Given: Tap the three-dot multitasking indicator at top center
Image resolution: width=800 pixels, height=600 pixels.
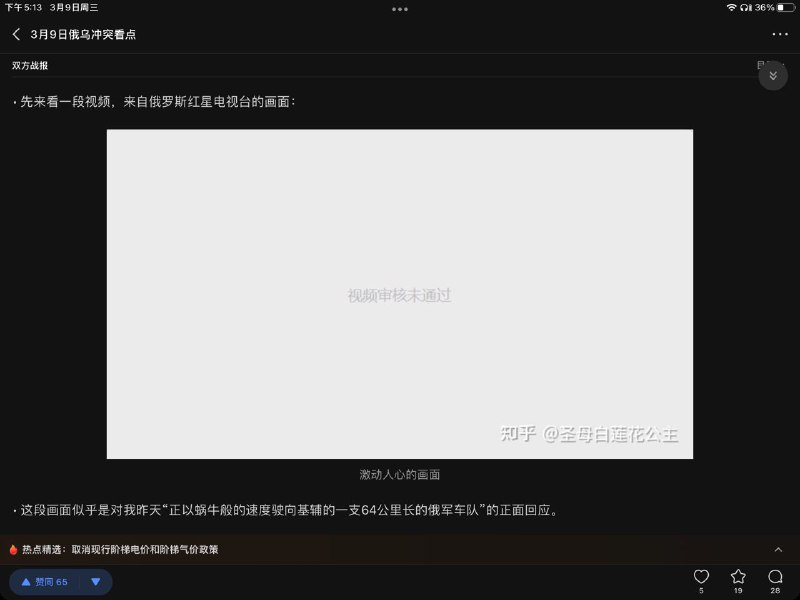Looking at the screenshot, I should point(400,9).
